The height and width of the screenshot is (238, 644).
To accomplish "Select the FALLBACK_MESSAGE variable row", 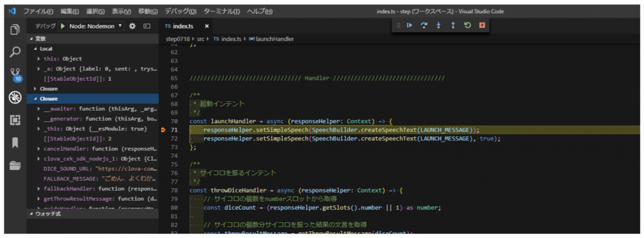I will click(93, 179).
